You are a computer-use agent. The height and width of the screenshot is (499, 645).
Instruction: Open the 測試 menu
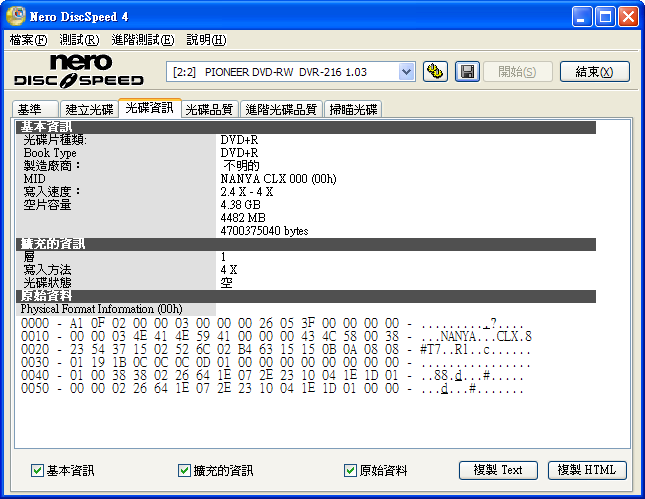(79, 40)
